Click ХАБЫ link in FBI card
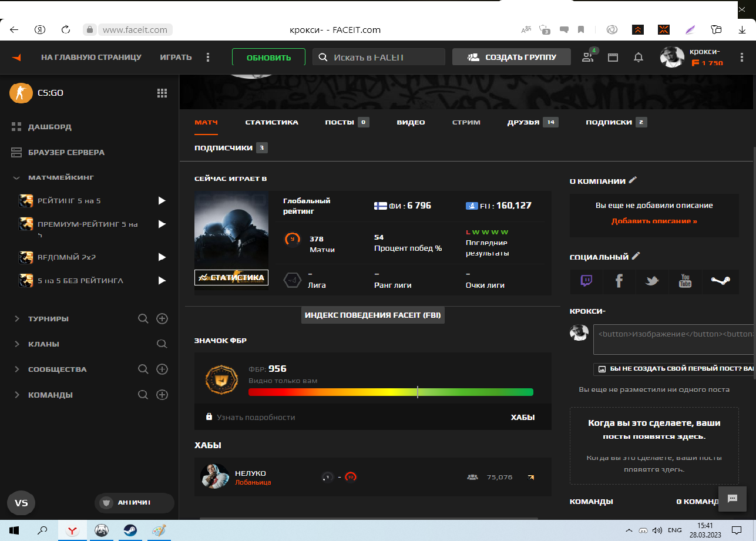 pyautogui.click(x=523, y=417)
